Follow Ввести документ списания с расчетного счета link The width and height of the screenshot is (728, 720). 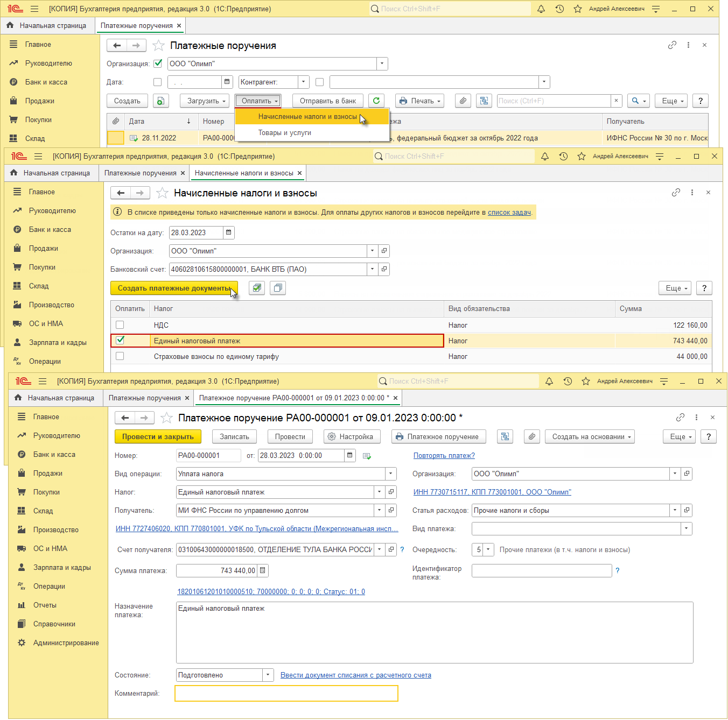(x=356, y=675)
